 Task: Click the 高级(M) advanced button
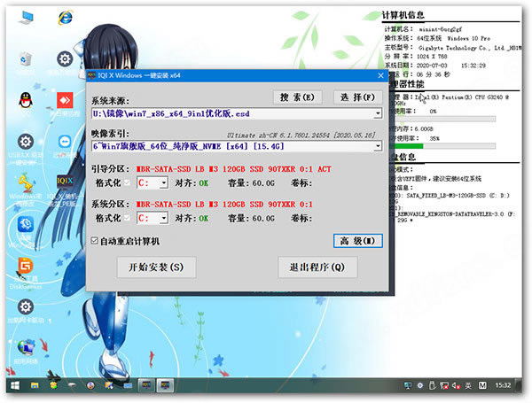click(x=357, y=241)
